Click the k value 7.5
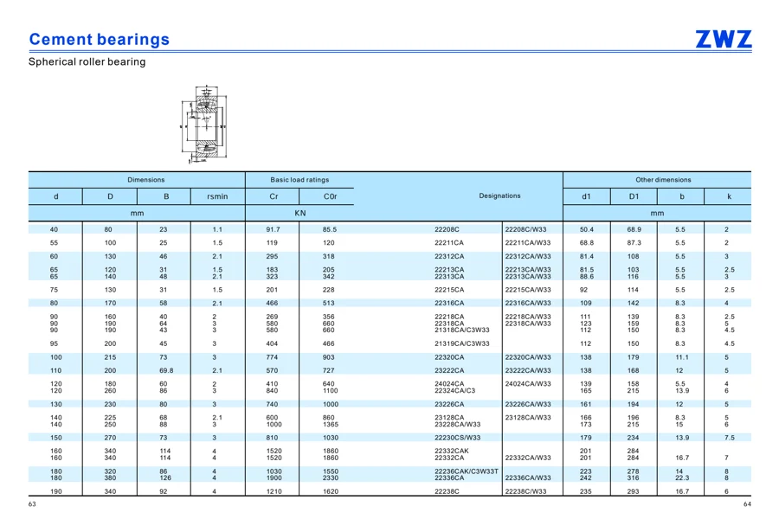 pyautogui.click(x=730, y=438)
